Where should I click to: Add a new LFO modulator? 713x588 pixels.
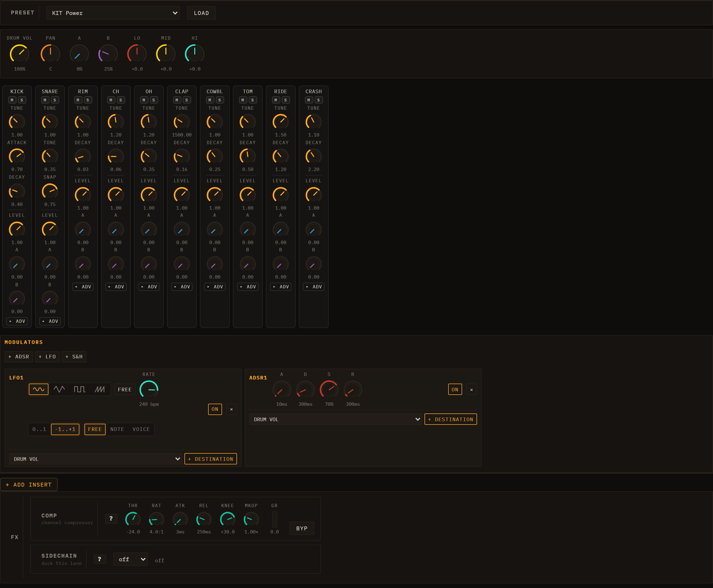[47, 357]
